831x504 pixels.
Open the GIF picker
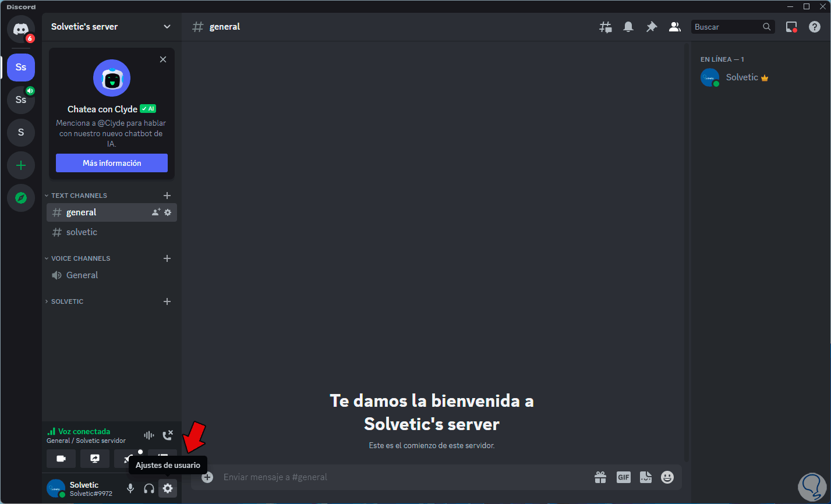(624, 477)
